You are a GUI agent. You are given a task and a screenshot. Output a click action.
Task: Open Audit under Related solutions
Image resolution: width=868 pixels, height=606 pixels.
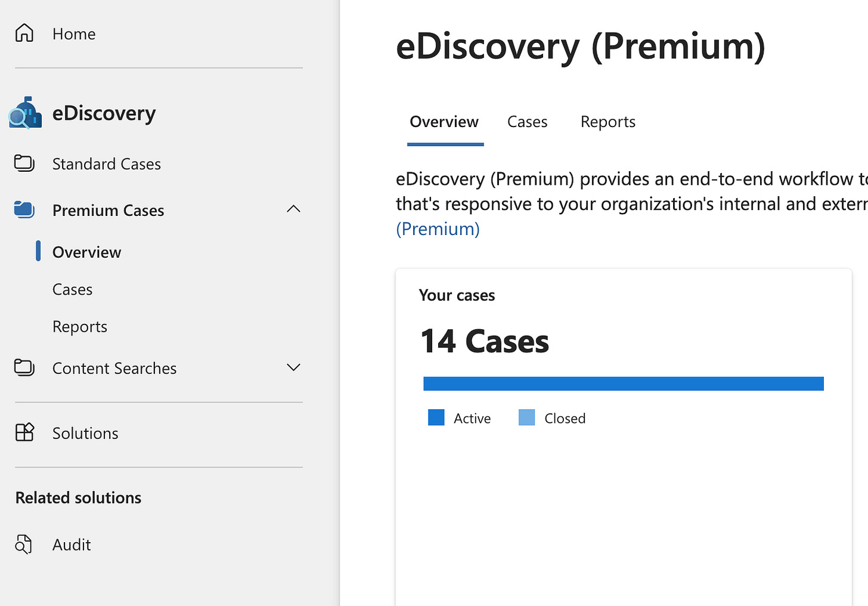(x=72, y=545)
